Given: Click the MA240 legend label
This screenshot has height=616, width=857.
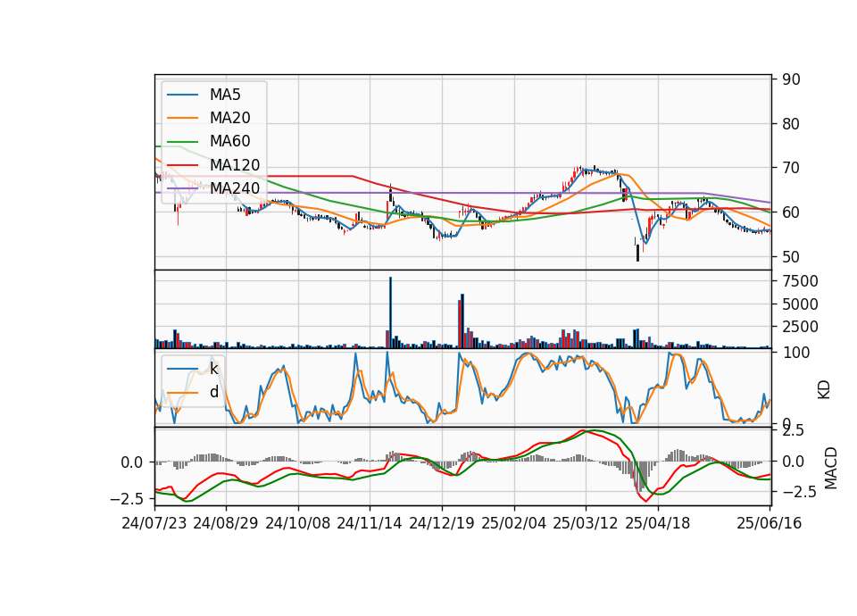Looking at the screenshot, I should [235, 188].
